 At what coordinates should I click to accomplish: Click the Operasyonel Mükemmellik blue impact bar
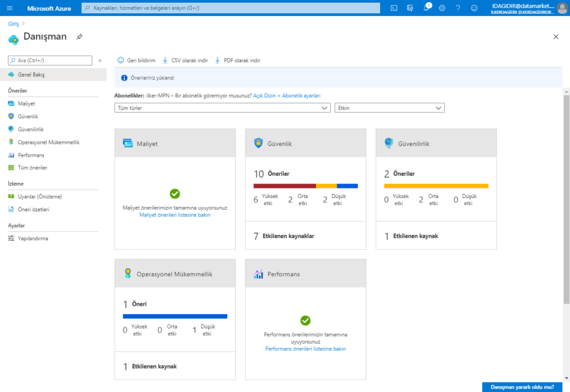pos(175,316)
